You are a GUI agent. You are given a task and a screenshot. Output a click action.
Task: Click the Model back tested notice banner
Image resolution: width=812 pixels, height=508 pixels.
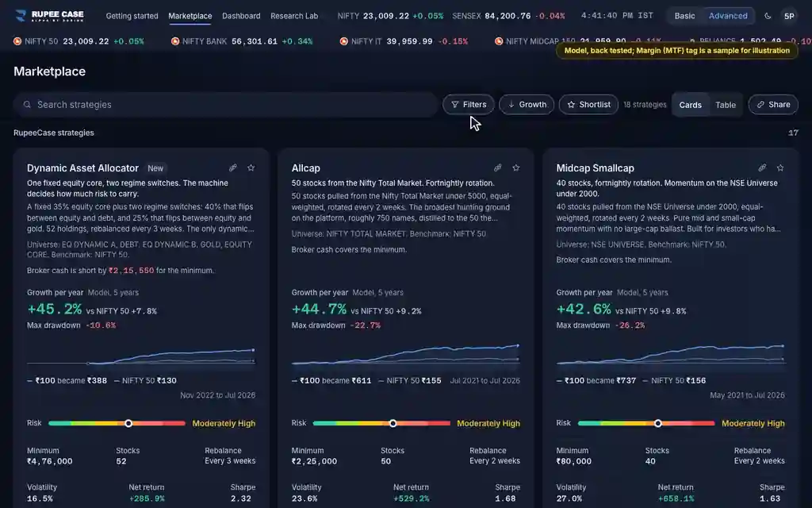pos(677,51)
